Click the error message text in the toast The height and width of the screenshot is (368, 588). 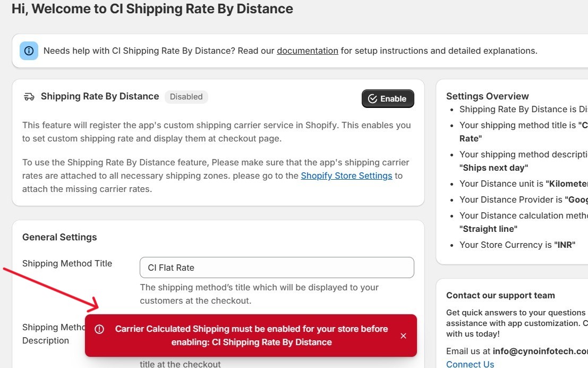click(251, 336)
